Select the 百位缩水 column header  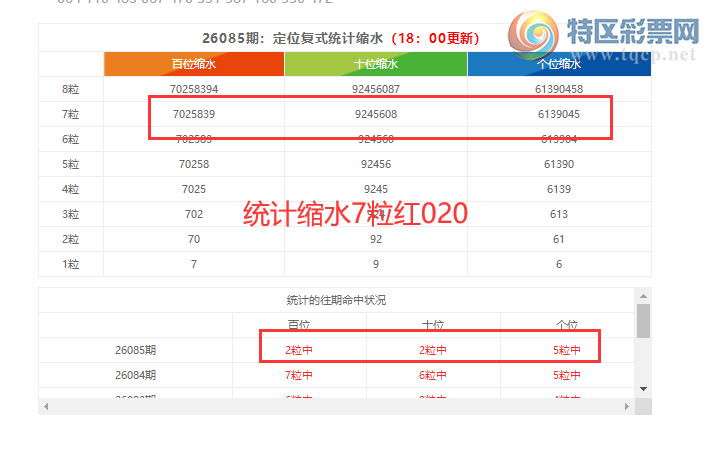pyautogui.click(x=194, y=64)
